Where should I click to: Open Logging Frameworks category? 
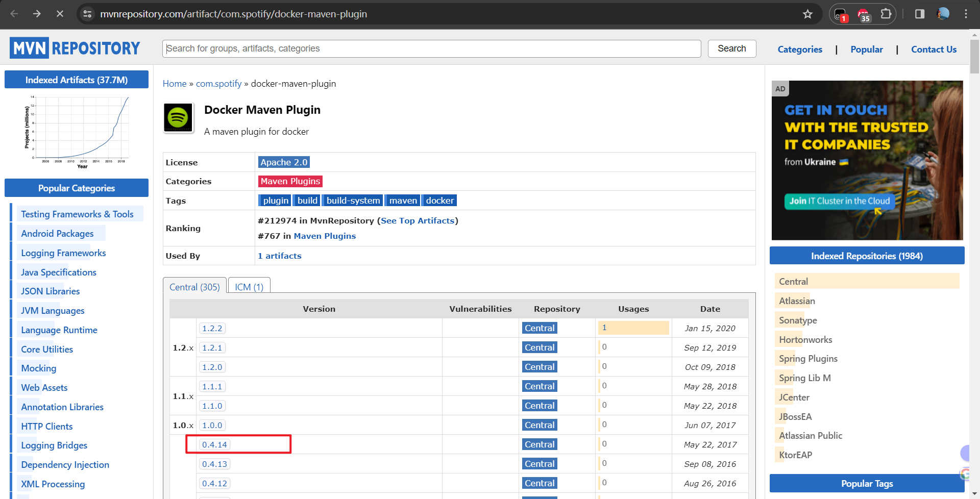point(63,253)
